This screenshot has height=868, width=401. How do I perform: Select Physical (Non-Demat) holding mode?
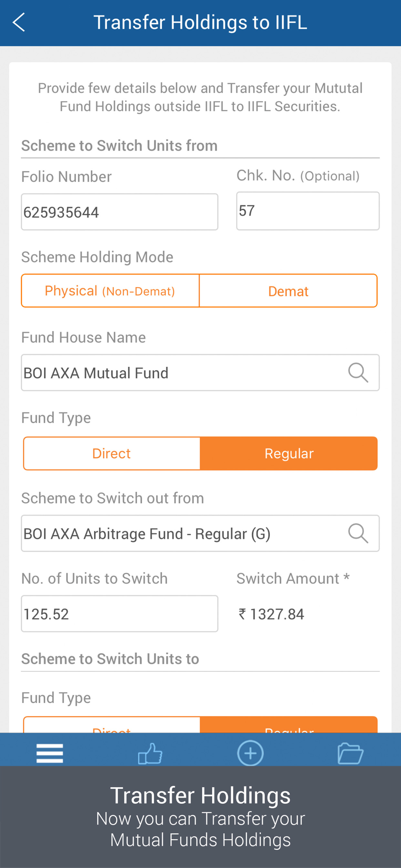(x=110, y=291)
